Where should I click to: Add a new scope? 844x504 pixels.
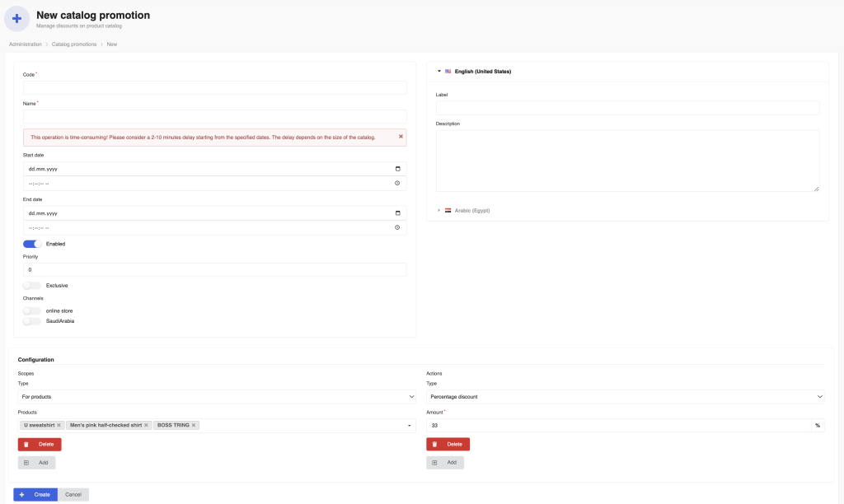(36, 463)
